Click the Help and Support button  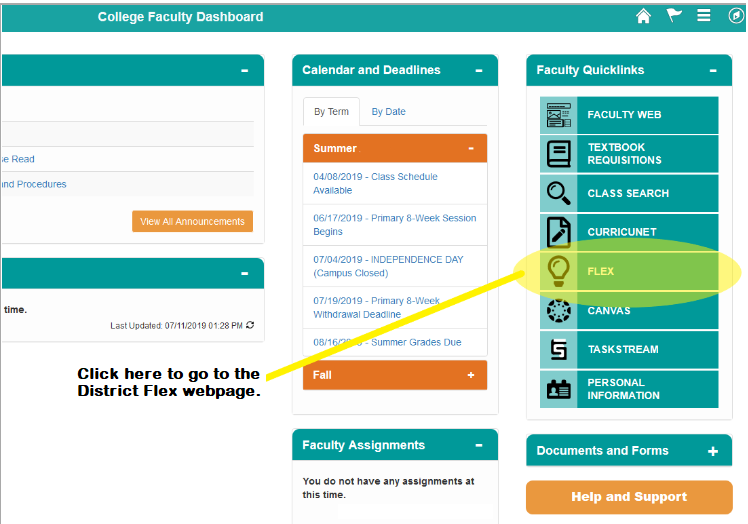[x=629, y=497]
